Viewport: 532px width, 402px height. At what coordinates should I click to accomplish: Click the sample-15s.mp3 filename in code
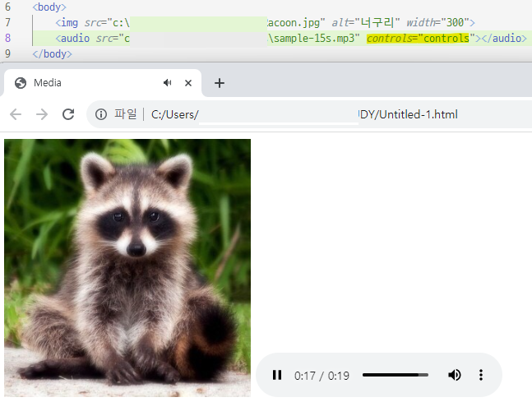pyautogui.click(x=313, y=39)
